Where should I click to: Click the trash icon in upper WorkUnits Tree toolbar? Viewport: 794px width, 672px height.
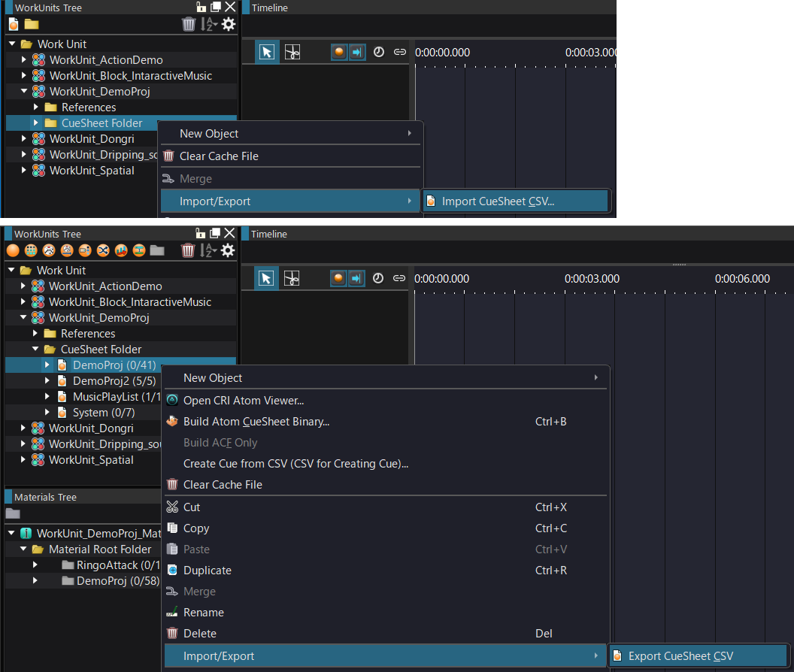[x=189, y=24]
